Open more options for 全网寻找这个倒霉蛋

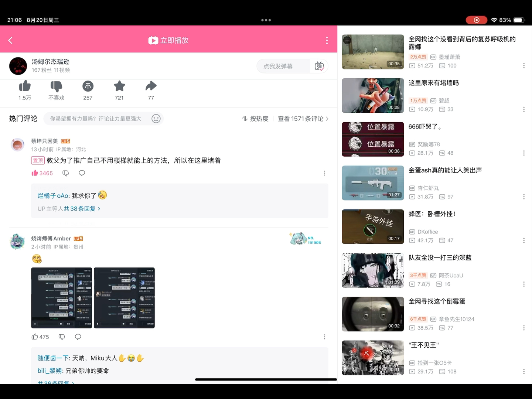524,328
